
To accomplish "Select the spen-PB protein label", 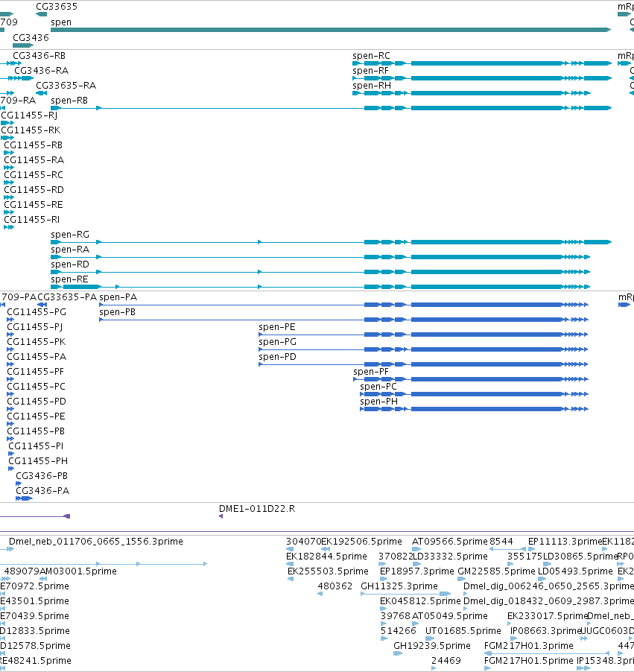I will tap(118, 312).
